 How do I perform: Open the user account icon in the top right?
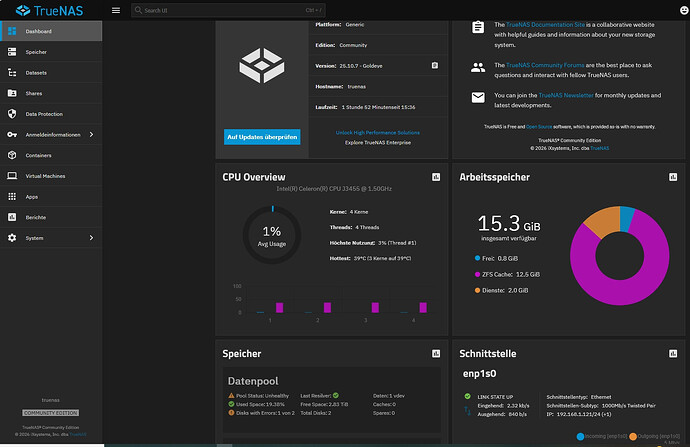pyautogui.click(x=684, y=10)
